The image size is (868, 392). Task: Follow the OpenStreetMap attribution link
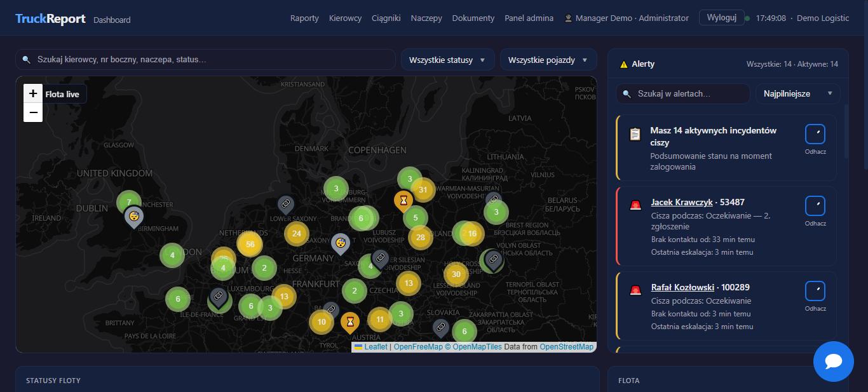pyautogui.click(x=566, y=347)
